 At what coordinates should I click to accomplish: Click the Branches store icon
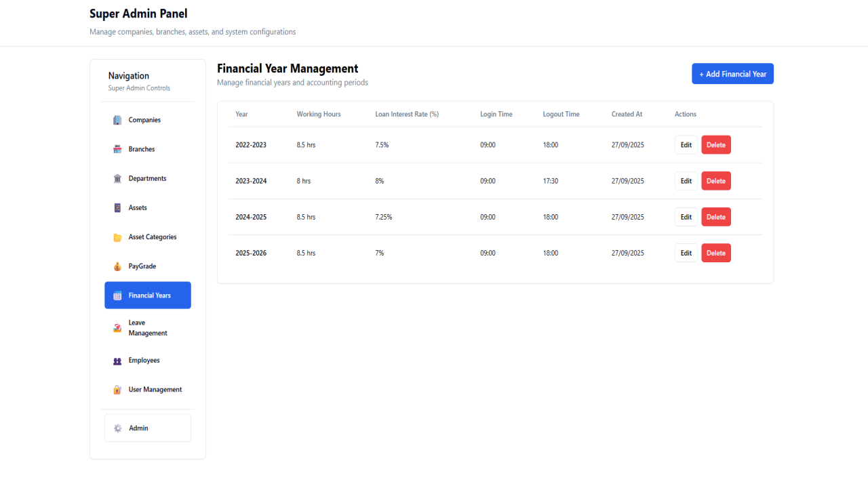point(117,149)
